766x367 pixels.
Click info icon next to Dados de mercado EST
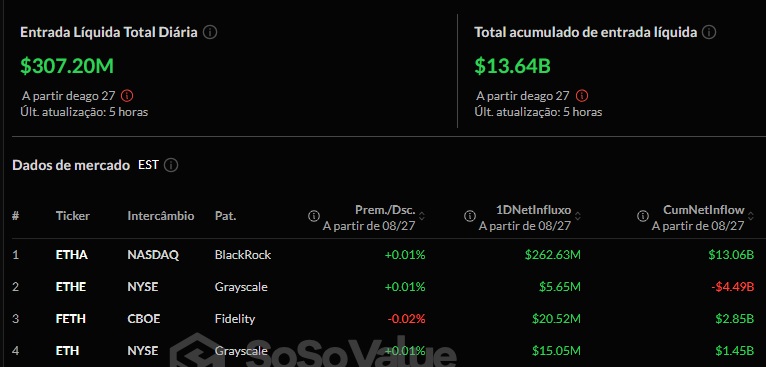tap(170, 165)
